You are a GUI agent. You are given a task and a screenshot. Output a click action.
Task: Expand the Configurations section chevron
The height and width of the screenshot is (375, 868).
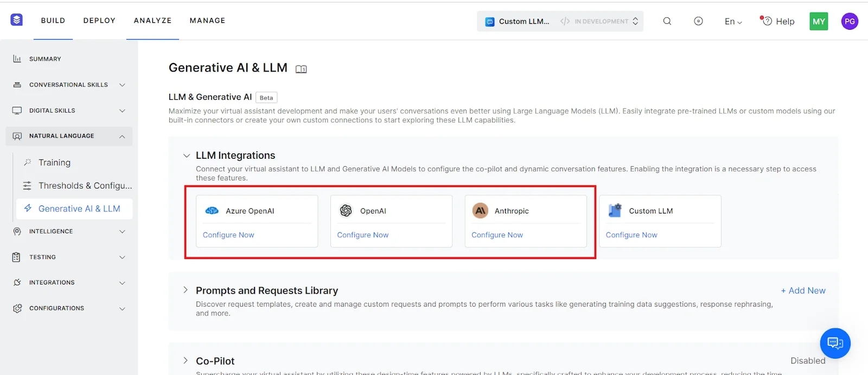click(122, 308)
